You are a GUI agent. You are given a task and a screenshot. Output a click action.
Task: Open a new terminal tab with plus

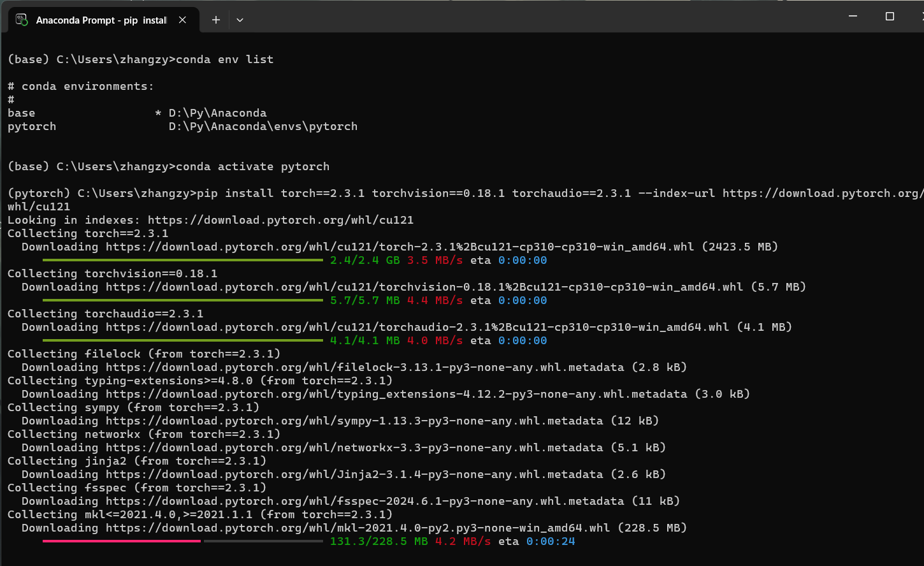[x=216, y=20]
